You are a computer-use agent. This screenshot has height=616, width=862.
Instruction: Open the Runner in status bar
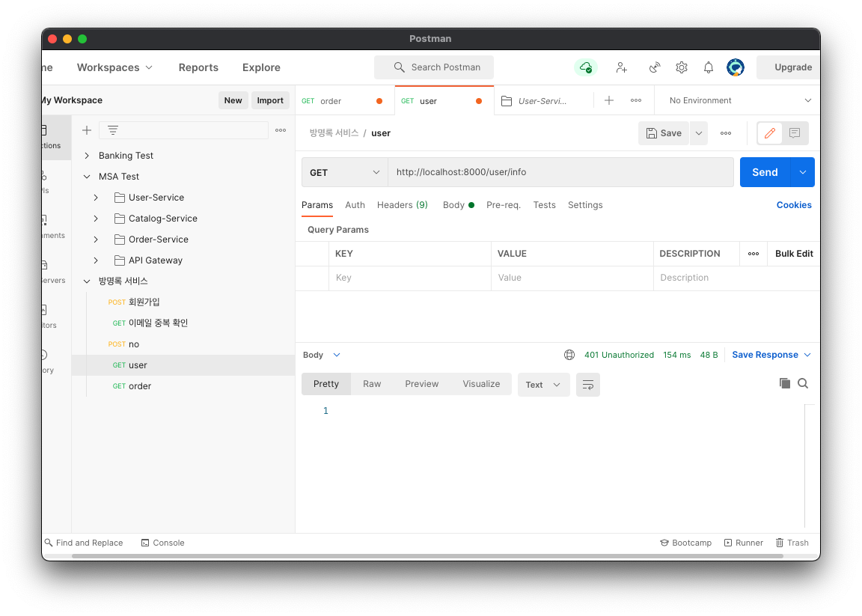pyautogui.click(x=743, y=543)
